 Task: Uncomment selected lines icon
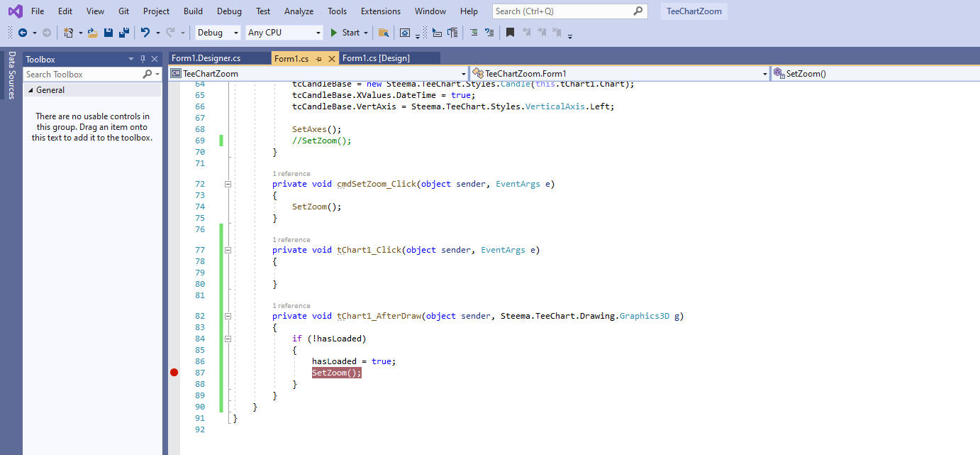pos(490,33)
